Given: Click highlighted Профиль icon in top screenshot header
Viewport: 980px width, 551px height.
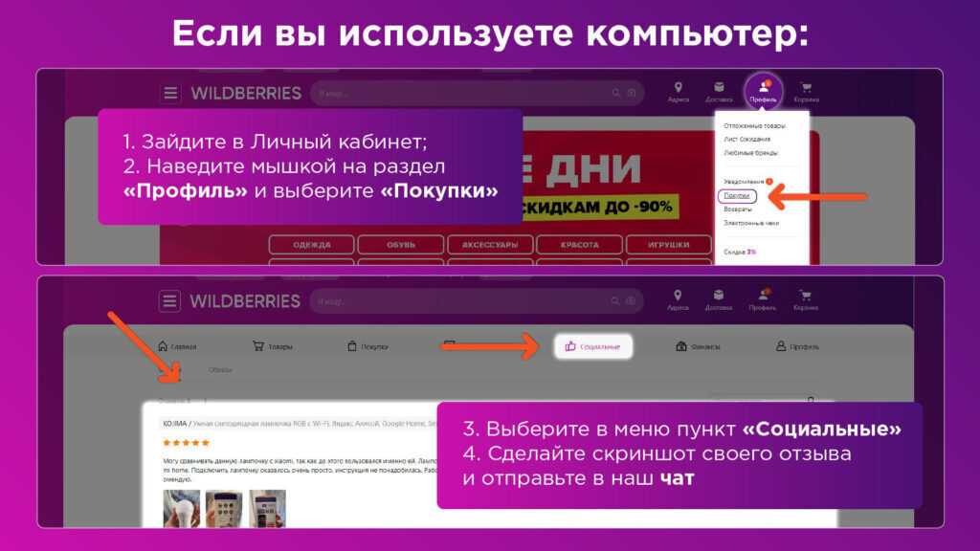Looking at the screenshot, I should (763, 91).
